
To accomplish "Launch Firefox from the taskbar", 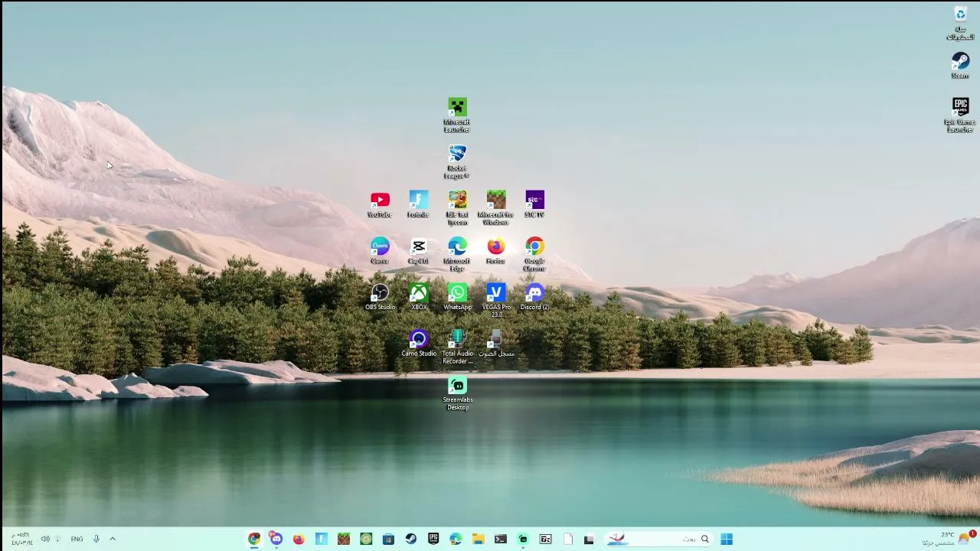I will (x=299, y=540).
